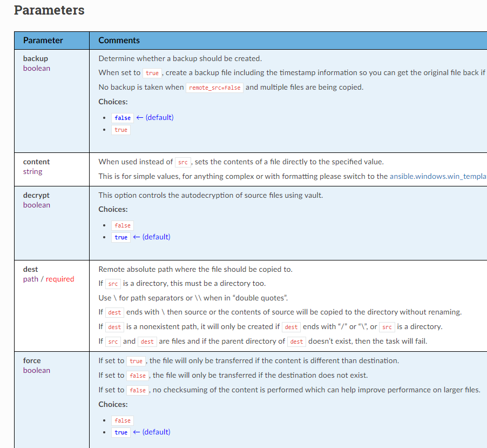This screenshot has width=487, height=448.
Task: Click "Remote absolute path where the file should be copied to."
Action: pos(195,269)
